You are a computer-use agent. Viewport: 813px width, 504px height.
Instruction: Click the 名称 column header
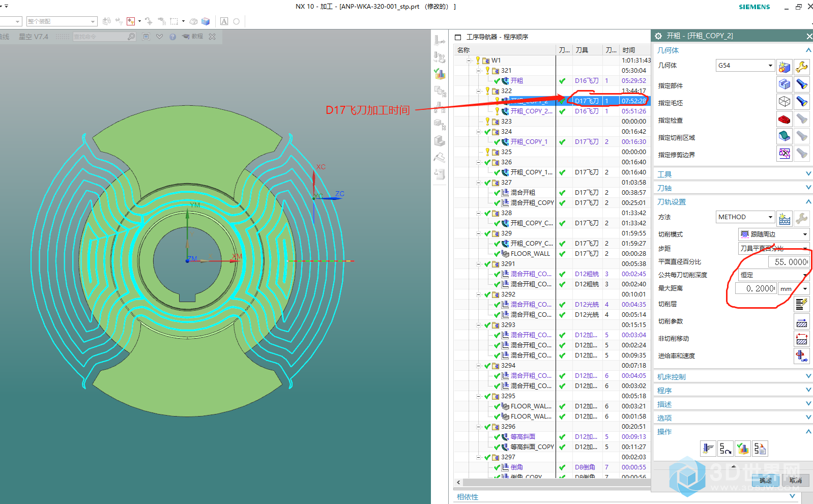pyautogui.click(x=505, y=50)
